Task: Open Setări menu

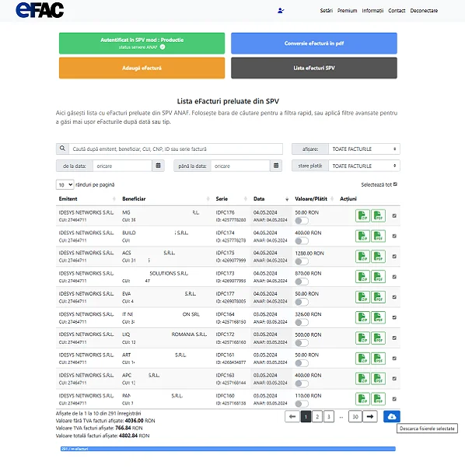Action: coord(327,11)
